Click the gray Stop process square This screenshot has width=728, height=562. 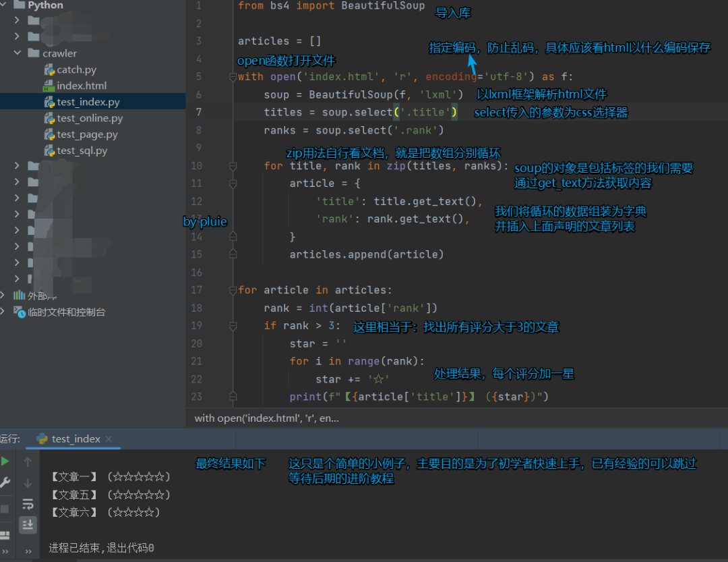5,509
